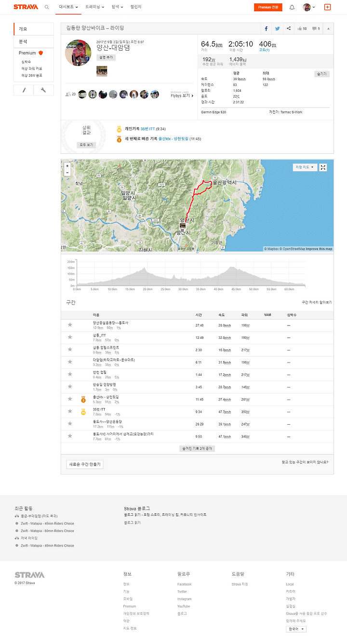
Task: Click the kudos people icon showing 23
Action: click(68, 94)
